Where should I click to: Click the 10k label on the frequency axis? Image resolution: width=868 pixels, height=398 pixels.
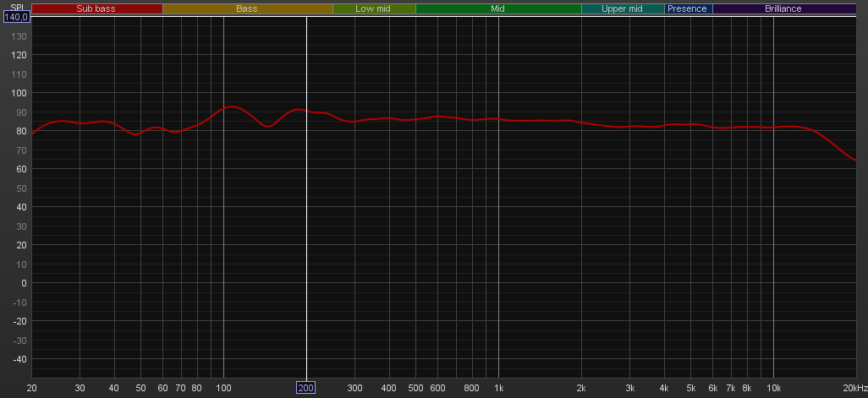774,388
